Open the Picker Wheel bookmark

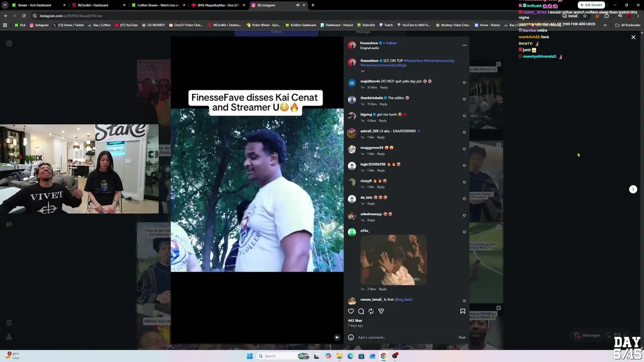pyautogui.click(x=263, y=25)
